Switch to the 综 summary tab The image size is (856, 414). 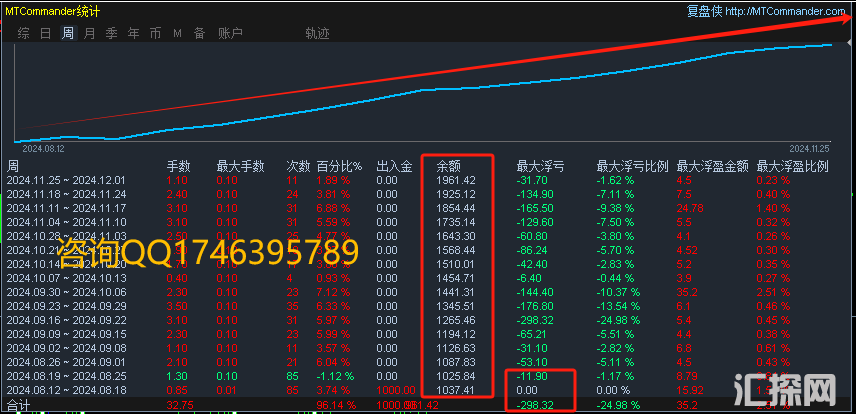pyautogui.click(x=23, y=33)
